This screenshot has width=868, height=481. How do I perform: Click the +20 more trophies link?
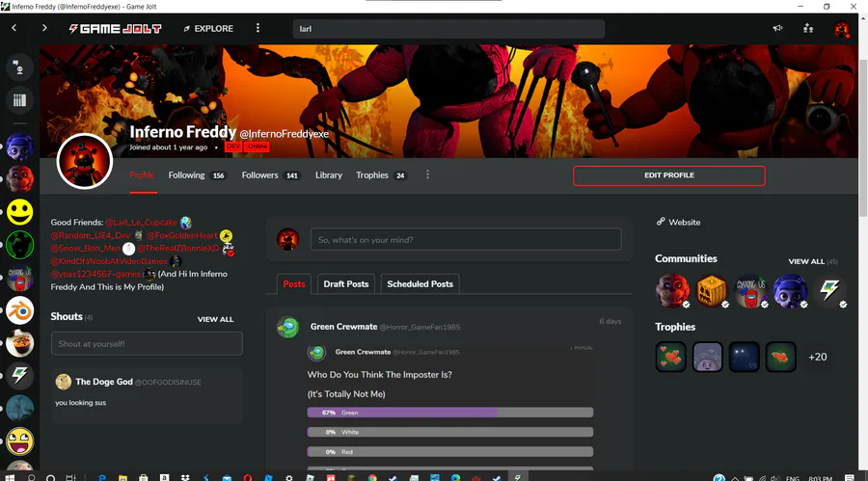click(x=818, y=357)
